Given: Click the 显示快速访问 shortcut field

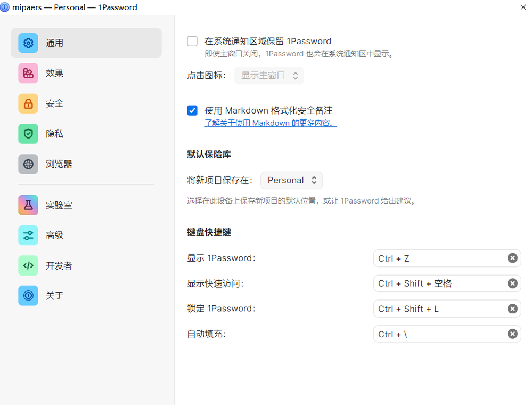Looking at the screenshot, I should (447, 283).
